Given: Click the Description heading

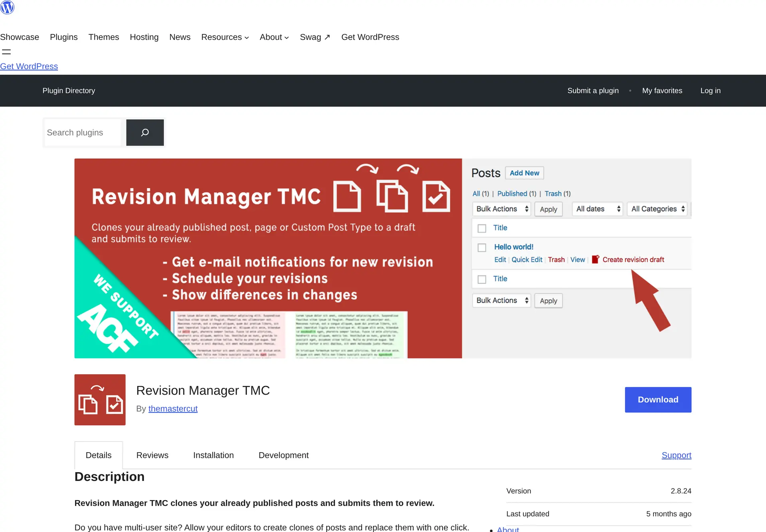Looking at the screenshot, I should [x=109, y=477].
